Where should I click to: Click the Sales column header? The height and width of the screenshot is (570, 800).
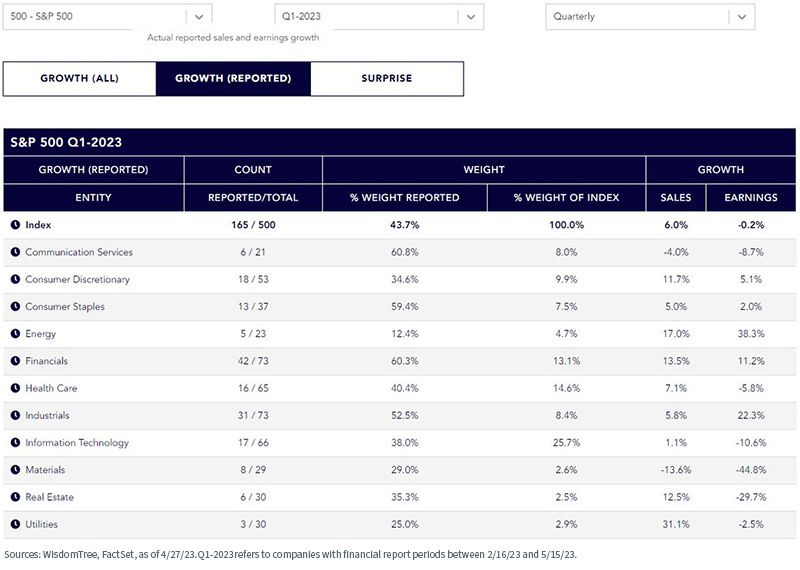[676, 197]
